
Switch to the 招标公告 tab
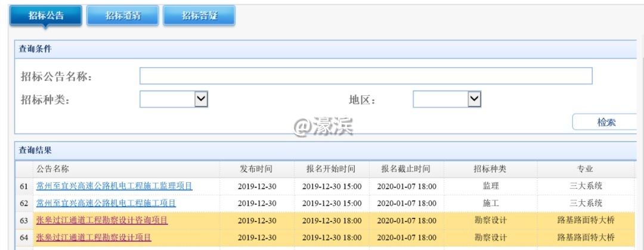pos(46,16)
